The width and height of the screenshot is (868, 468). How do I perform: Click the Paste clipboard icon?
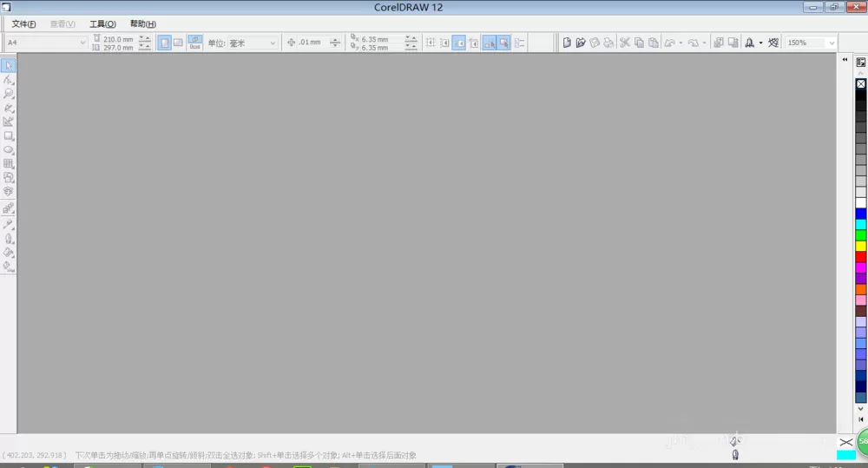coord(654,43)
